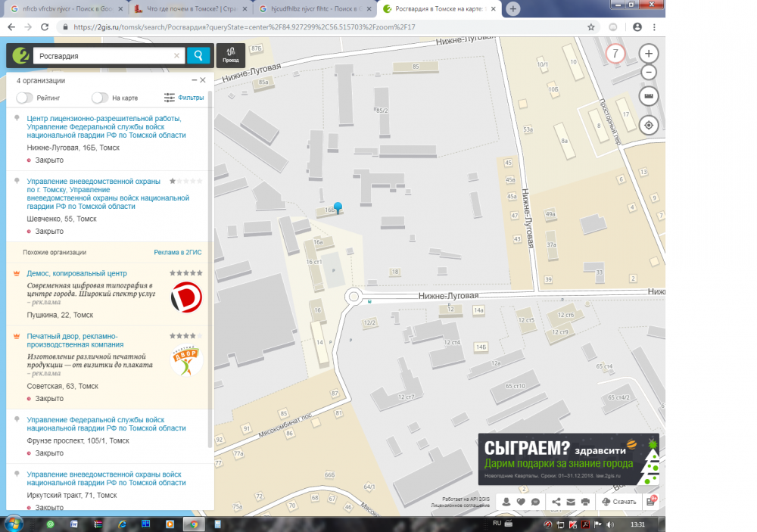
Task: Print the map using printer icon
Action: pos(585,502)
